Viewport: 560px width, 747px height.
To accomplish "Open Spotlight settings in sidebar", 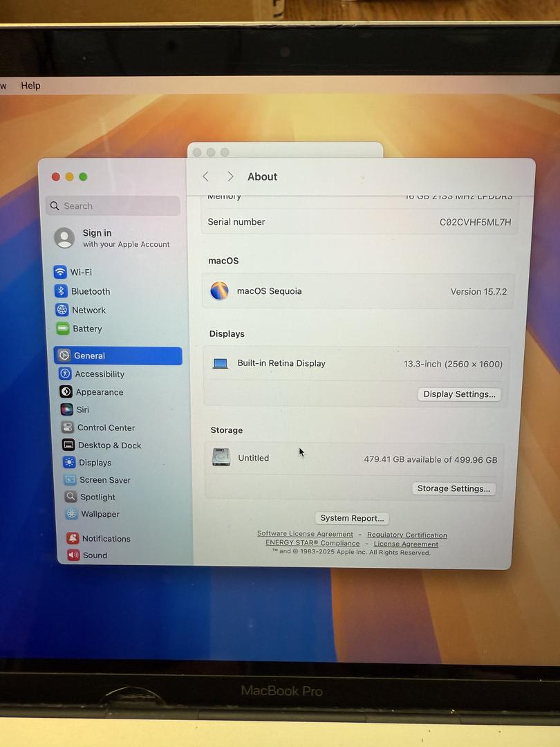I will 97,497.
